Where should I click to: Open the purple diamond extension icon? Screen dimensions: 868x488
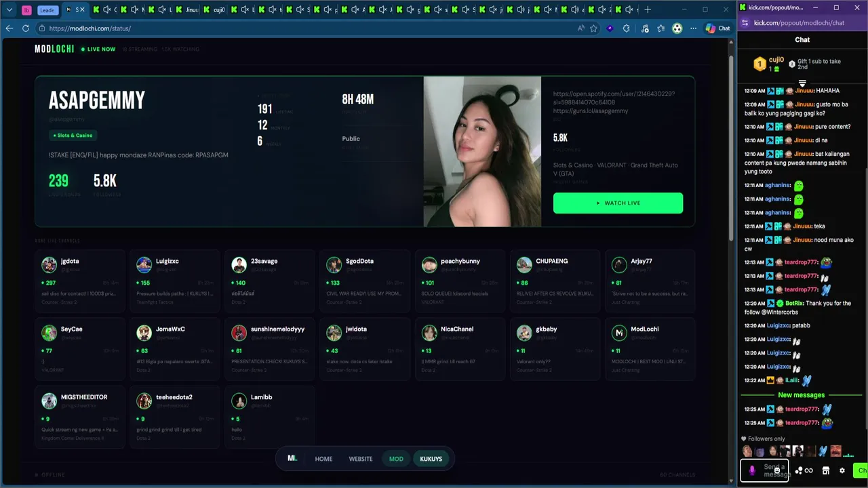(610, 28)
